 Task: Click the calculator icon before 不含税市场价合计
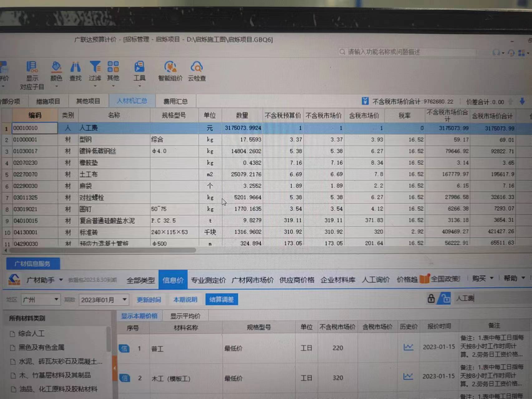(x=365, y=101)
